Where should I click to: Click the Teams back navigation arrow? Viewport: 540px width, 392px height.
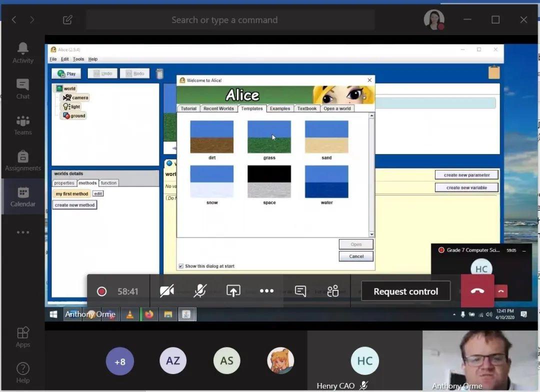(x=14, y=19)
